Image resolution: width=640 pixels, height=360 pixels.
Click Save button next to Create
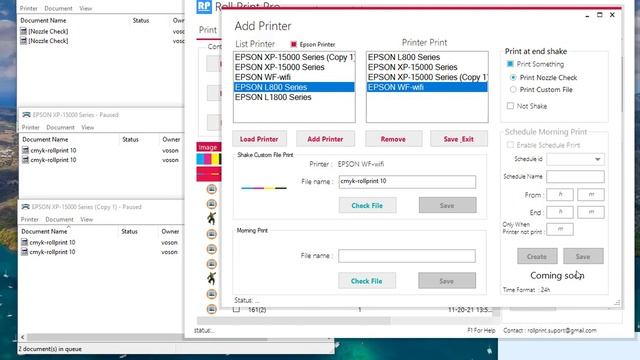(x=583, y=256)
